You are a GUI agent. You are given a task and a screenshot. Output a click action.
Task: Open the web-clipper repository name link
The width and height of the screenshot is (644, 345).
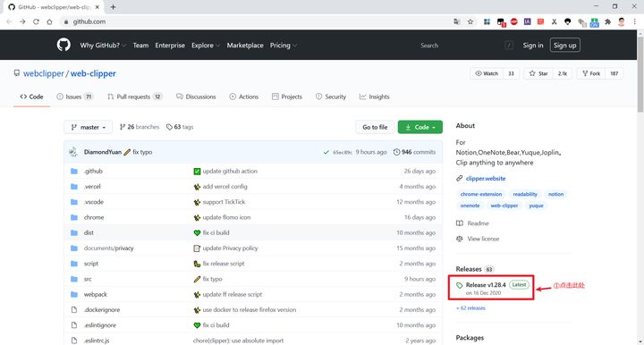(93, 73)
